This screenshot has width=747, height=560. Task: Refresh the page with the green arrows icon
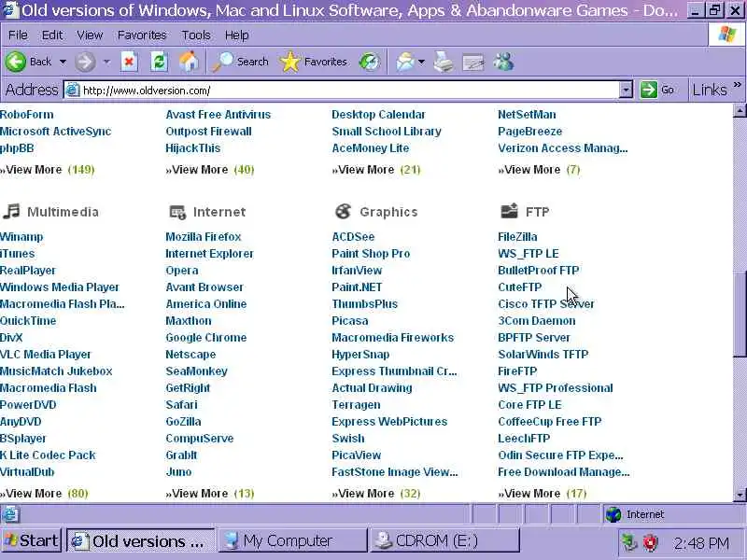tap(159, 62)
